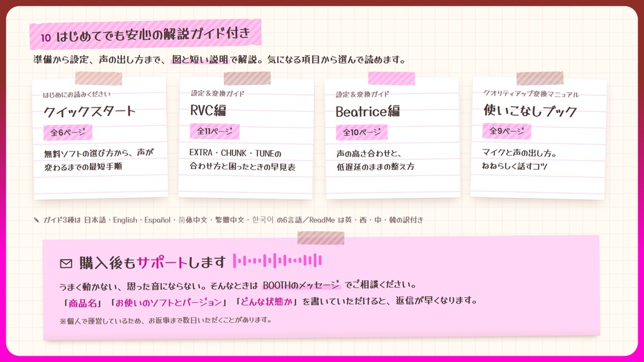Click the はじめにお読みください label
This screenshot has width=644, height=362.
pyautogui.click(x=77, y=94)
